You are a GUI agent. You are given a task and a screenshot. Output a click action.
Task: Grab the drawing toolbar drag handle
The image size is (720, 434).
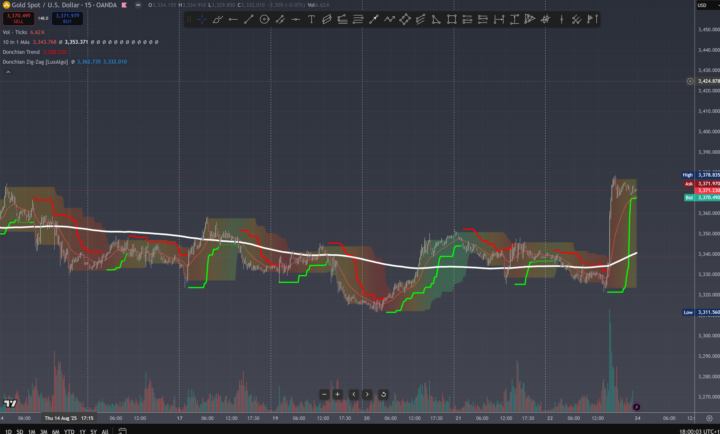point(189,19)
